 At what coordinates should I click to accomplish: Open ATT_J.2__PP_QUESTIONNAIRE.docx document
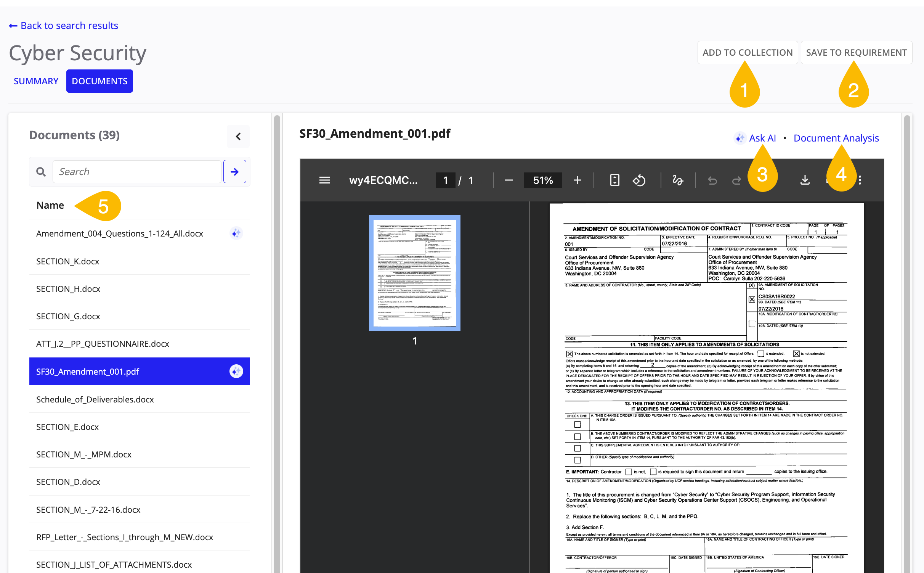coord(140,344)
